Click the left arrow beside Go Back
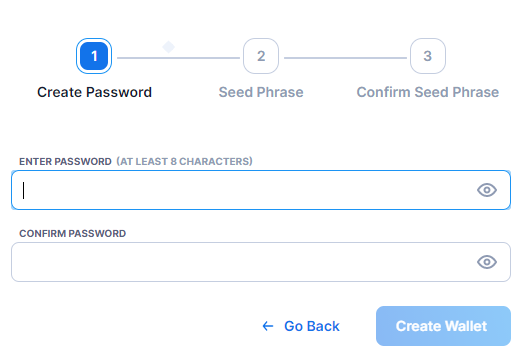This screenshot has width=529, height=360. point(268,326)
